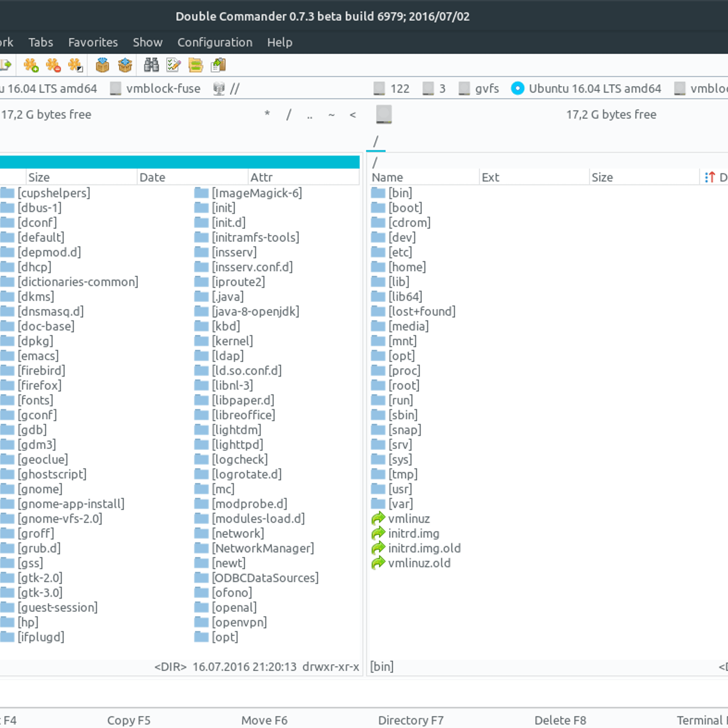
Task: Sort the right panel by Ext column
Action: (534, 177)
